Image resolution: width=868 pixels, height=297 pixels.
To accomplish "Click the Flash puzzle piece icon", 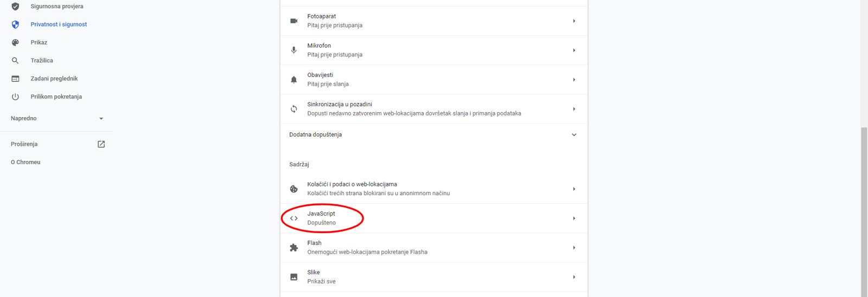I will pyautogui.click(x=293, y=248).
